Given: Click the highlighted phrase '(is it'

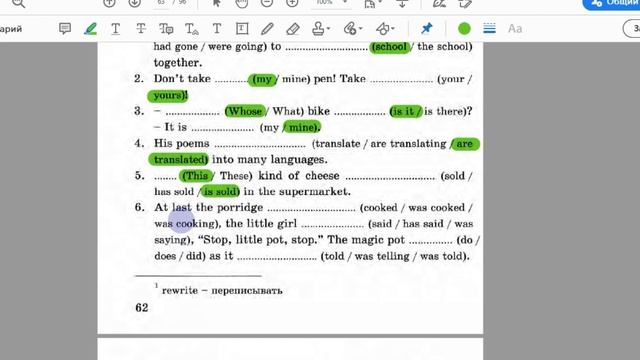Looking at the screenshot, I should (x=405, y=111).
